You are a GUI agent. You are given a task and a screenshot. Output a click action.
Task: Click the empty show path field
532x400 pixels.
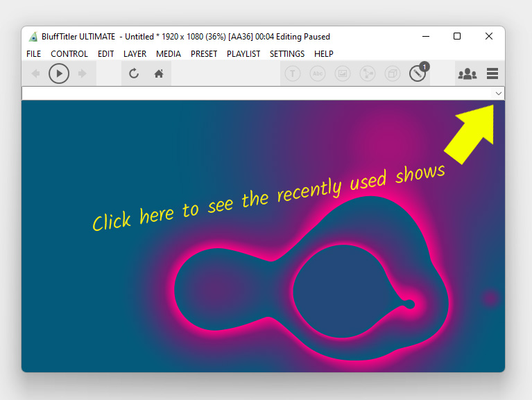257,94
